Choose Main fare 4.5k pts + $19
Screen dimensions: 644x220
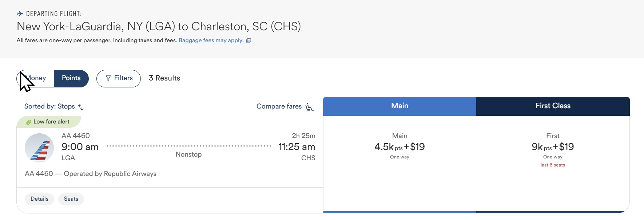click(399, 147)
